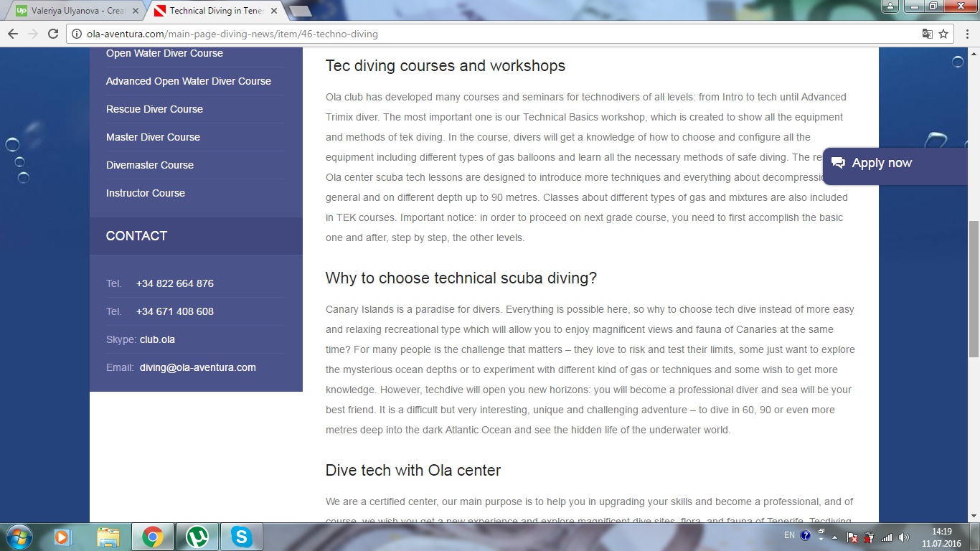Click the heading 'Tec diving courses and workshops'

tap(446, 66)
